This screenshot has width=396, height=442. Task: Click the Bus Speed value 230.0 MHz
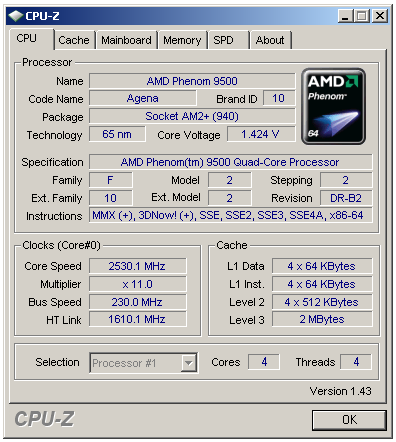click(x=138, y=302)
